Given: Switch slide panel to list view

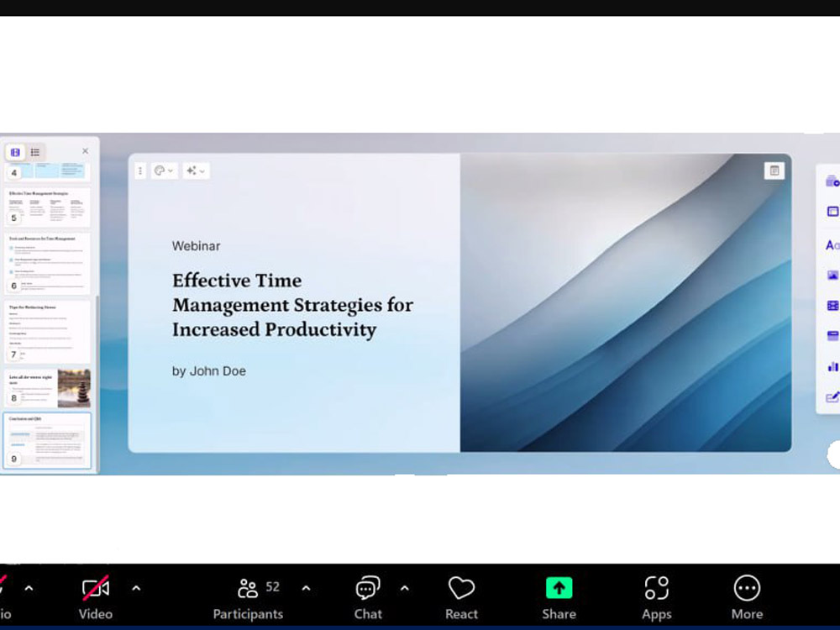Looking at the screenshot, I should point(35,152).
